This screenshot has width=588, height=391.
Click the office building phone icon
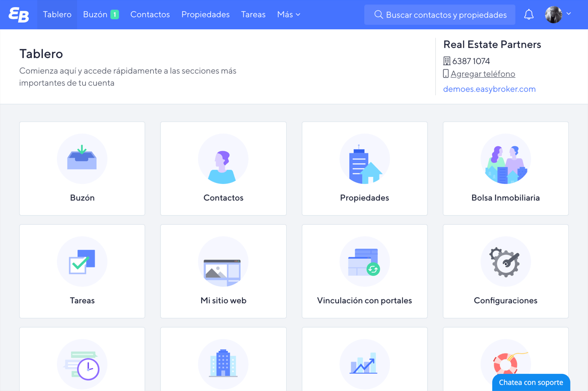point(446,61)
